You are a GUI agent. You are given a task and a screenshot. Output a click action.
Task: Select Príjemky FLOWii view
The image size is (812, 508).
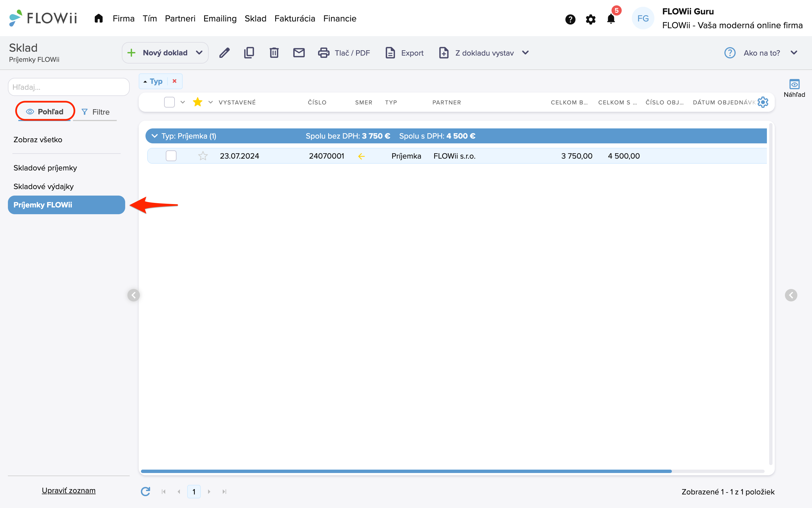click(67, 205)
